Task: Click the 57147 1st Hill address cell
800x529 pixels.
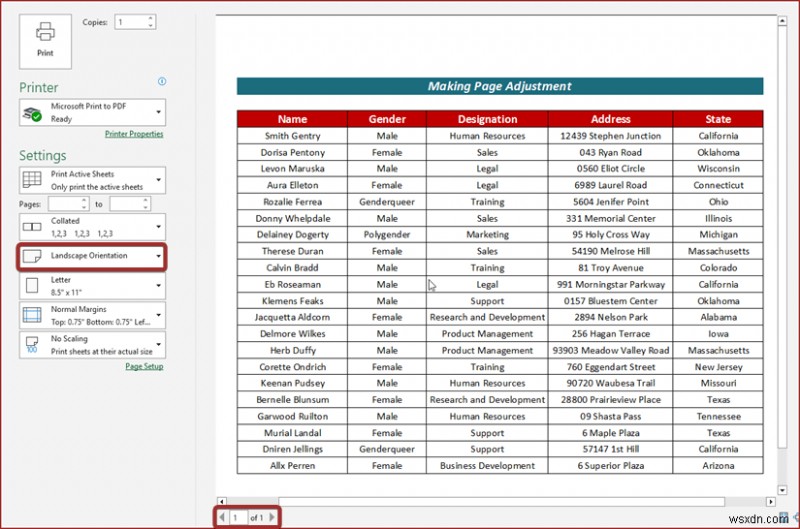Action: (611, 449)
